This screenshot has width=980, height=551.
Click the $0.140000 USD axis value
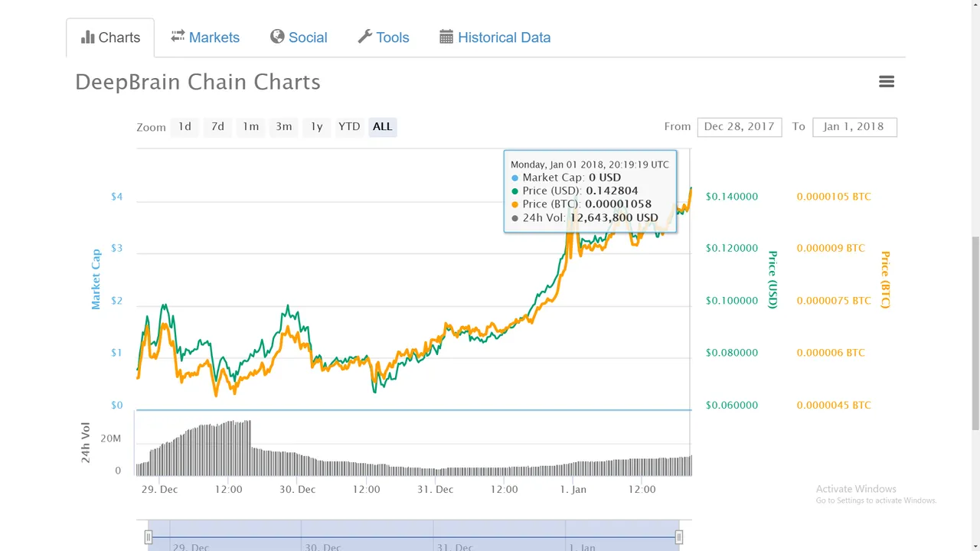pyautogui.click(x=732, y=197)
